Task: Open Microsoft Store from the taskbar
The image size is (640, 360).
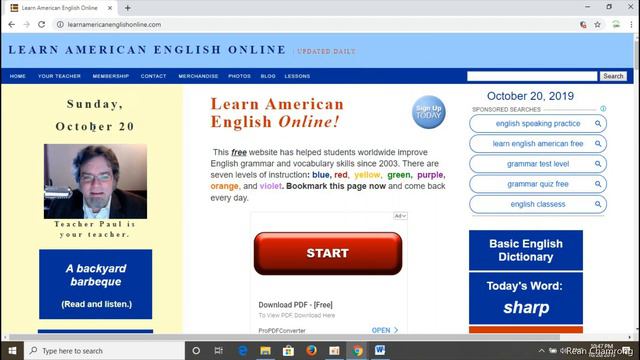Action: (289, 351)
